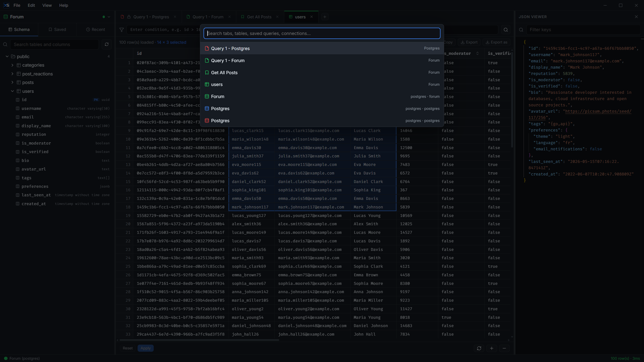This screenshot has height=362, width=644.
Task: Collapse the public schema
Action: [7, 57]
